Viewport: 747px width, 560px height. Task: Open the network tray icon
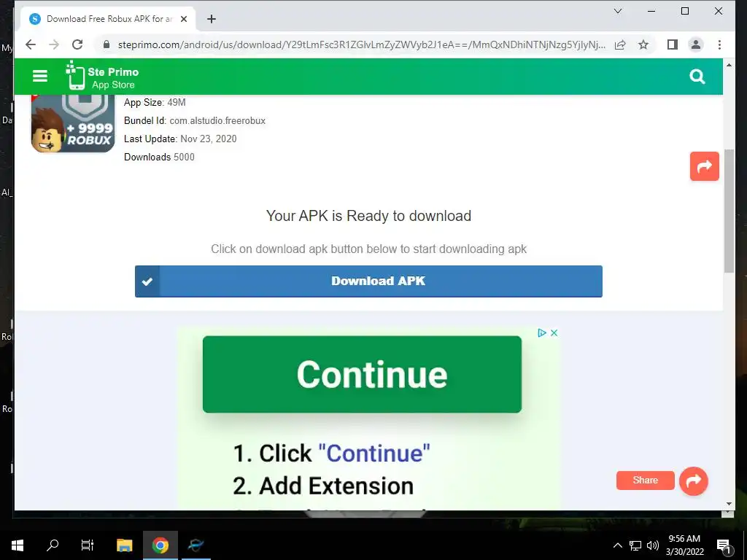click(x=635, y=545)
